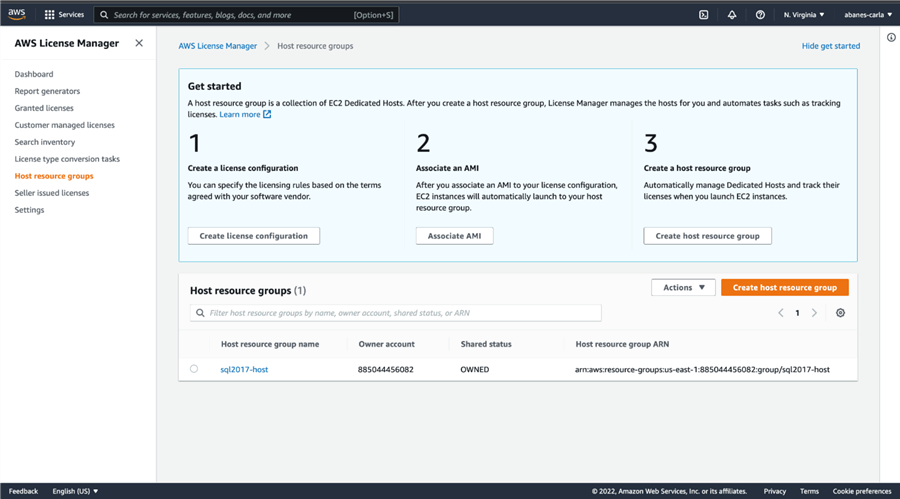This screenshot has width=900, height=499.
Task: Expand the Actions dropdown
Action: pos(683,287)
